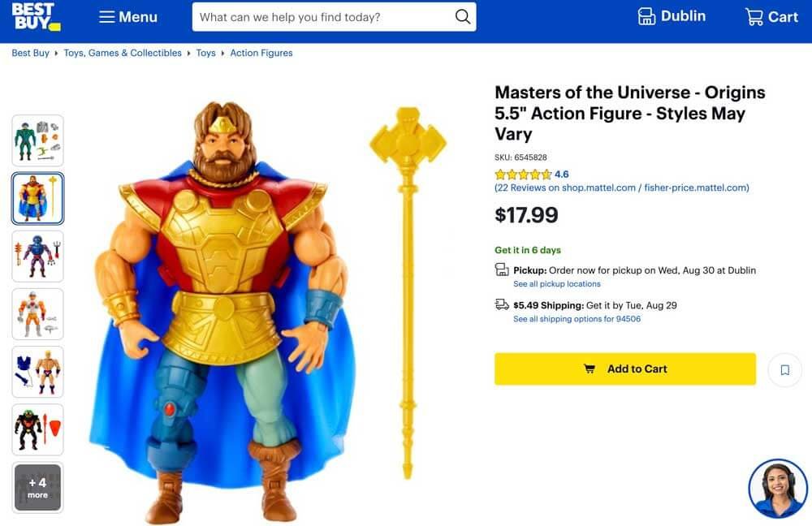
Task: Select the Skeletor figure thumbnail
Action: pos(37,256)
